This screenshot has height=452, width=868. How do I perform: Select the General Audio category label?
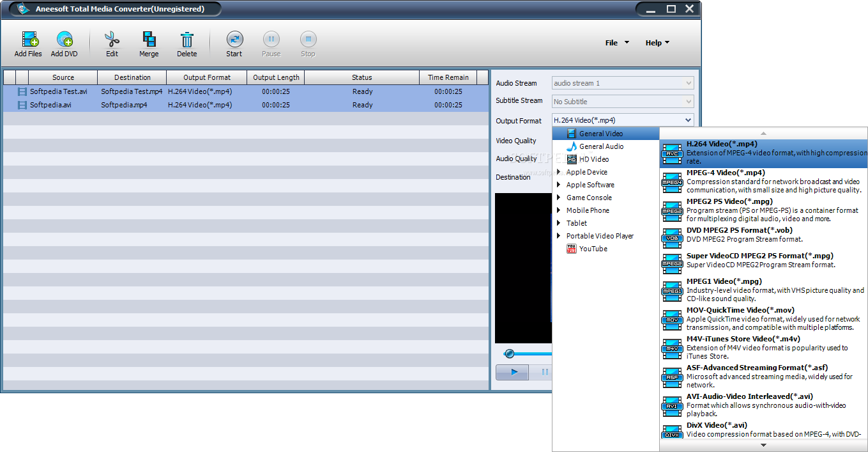tap(602, 146)
